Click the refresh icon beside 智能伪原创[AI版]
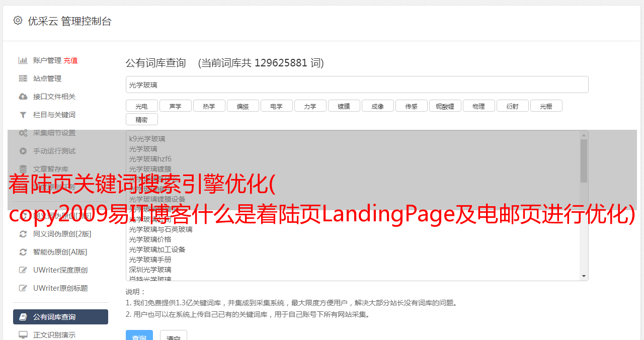The image size is (644, 340). pyautogui.click(x=23, y=252)
